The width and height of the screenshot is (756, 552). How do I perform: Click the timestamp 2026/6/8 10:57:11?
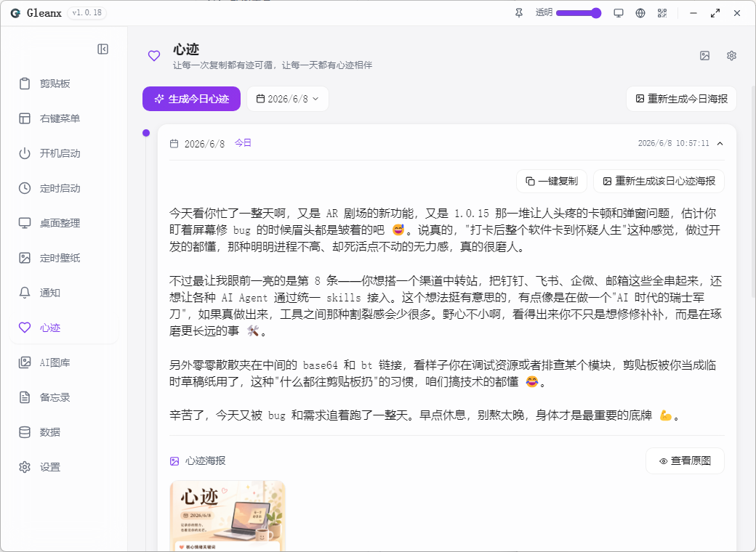(x=674, y=144)
